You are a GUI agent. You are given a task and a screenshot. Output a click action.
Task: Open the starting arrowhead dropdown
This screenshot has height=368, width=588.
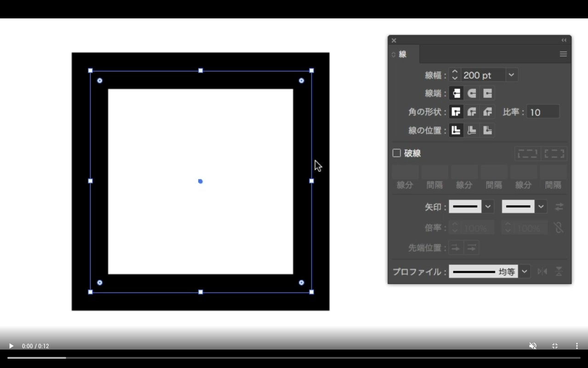[x=488, y=207]
